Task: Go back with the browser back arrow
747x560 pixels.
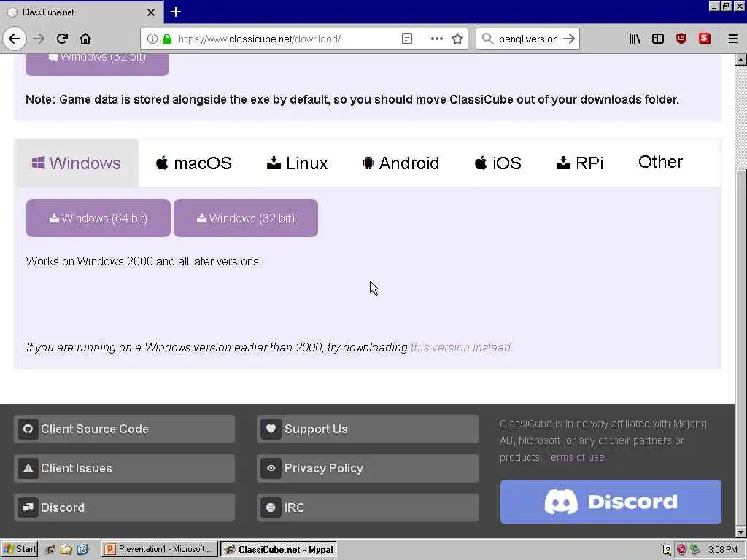Action: (15, 39)
